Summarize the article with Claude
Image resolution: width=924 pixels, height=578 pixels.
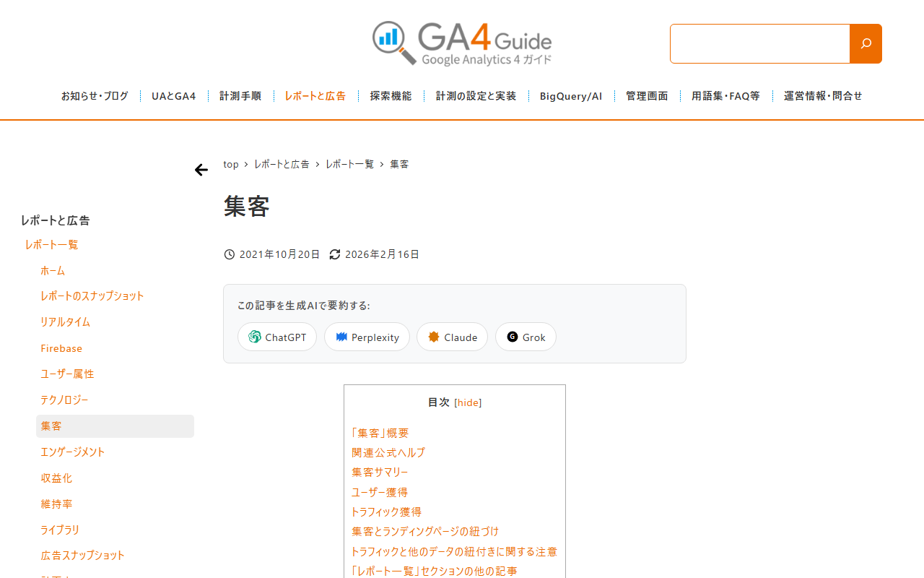(x=452, y=337)
